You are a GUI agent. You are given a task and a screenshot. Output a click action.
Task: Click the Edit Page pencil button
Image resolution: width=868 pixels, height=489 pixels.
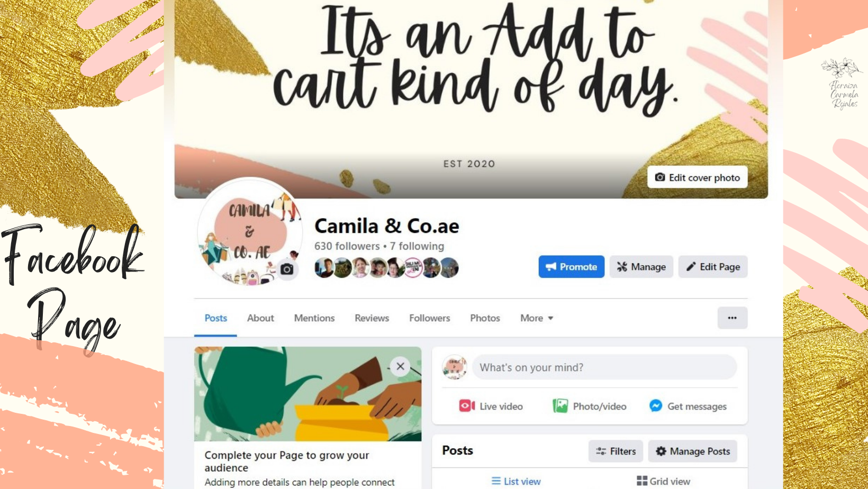(713, 267)
